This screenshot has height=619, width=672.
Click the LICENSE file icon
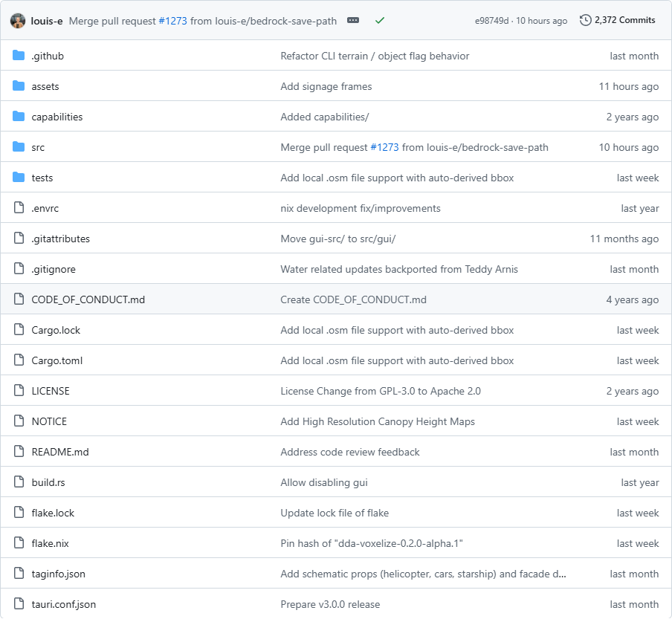[x=19, y=391]
